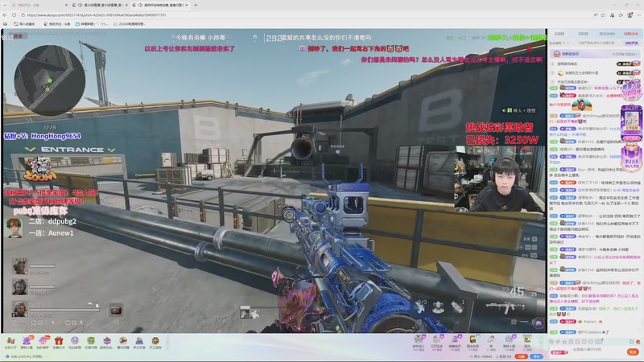
Task: Open the first bookmarks bar folder
Action: [x=24, y=24]
